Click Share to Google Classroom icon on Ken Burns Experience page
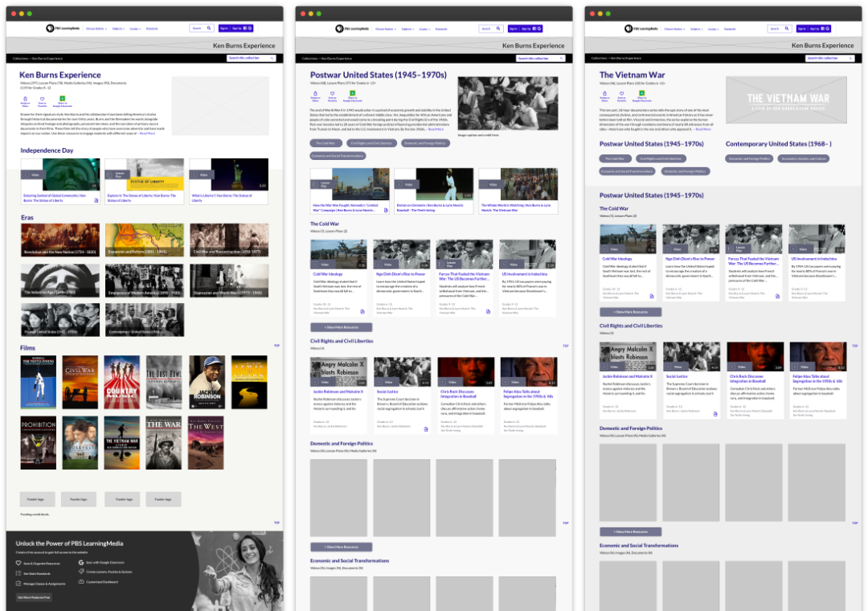 pyautogui.click(x=62, y=100)
